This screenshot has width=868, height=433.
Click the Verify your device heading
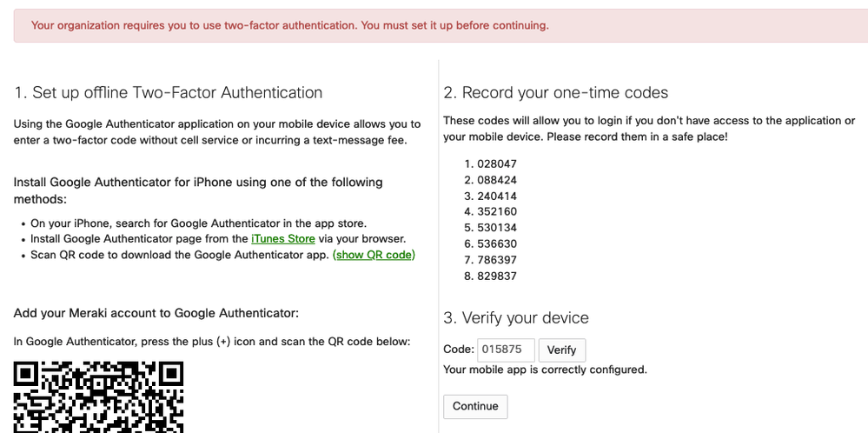(516, 318)
